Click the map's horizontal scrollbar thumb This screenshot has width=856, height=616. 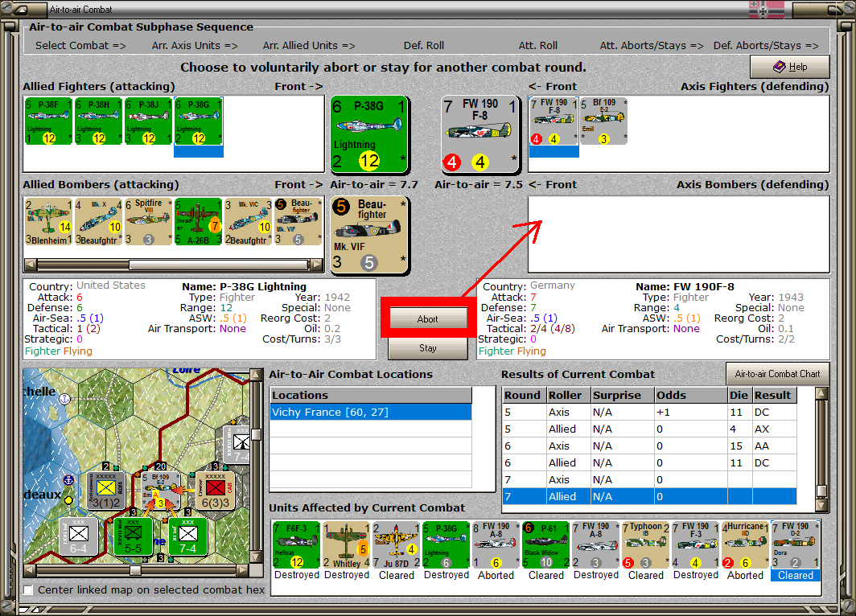point(135,569)
